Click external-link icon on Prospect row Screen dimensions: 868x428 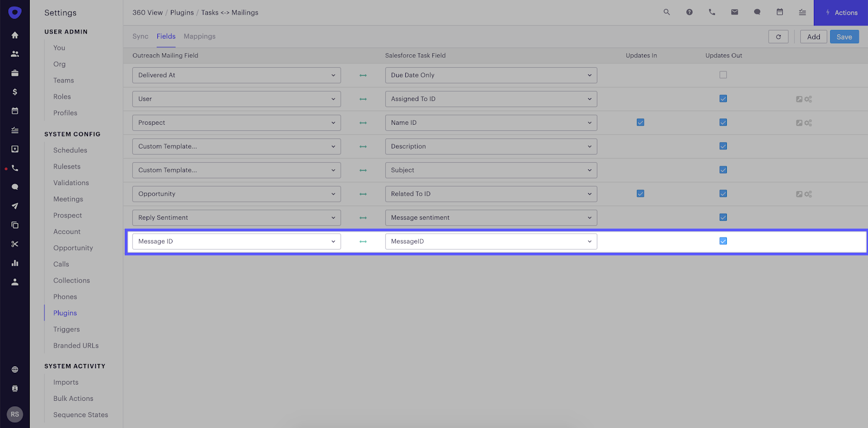[799, 123]
